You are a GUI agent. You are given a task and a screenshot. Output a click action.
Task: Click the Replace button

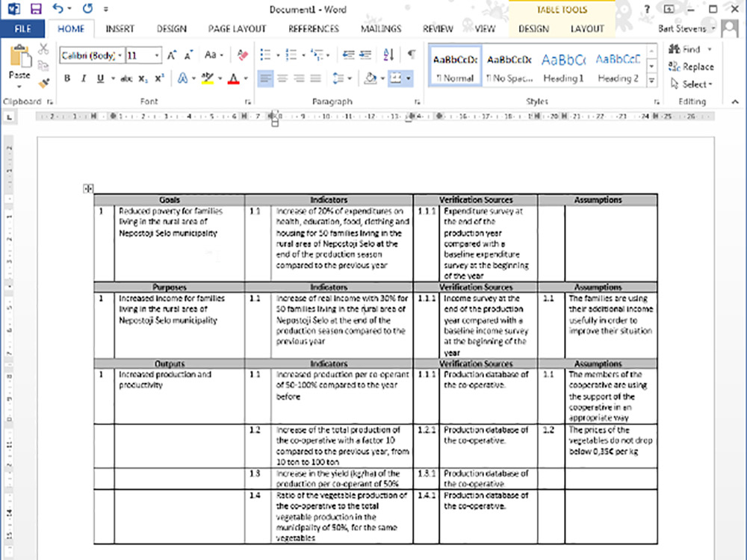coord(691,66)
